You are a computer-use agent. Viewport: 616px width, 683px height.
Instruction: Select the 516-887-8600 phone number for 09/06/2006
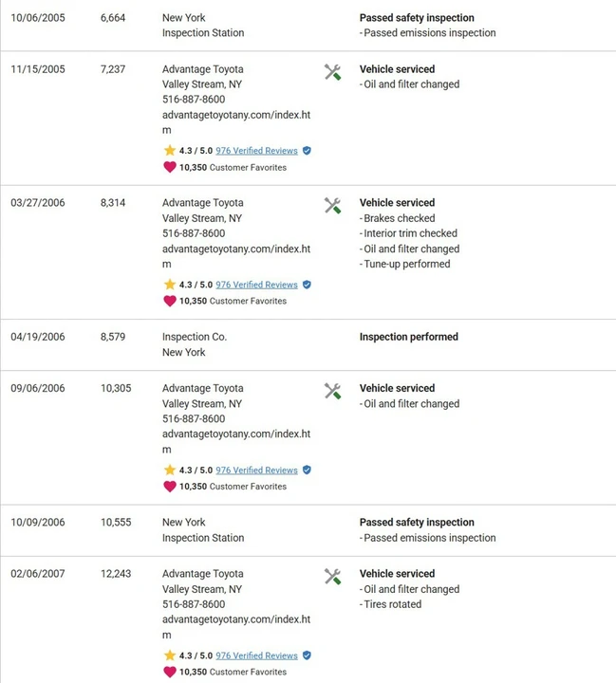(x=194, y=418)
